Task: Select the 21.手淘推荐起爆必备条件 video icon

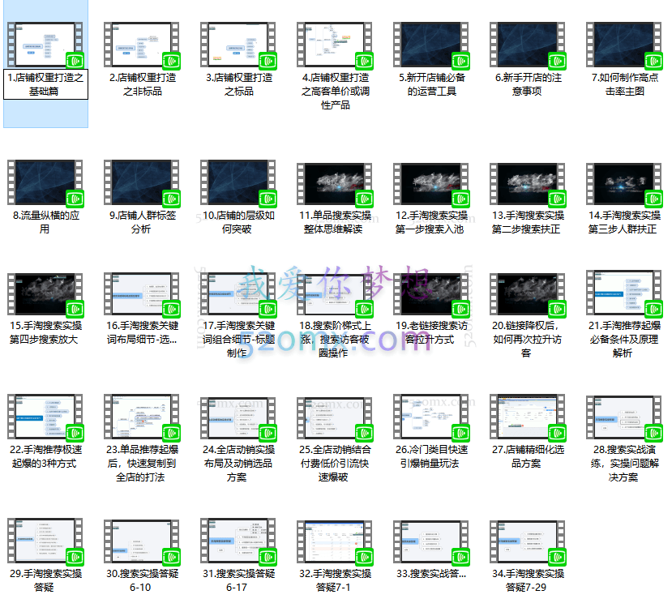Action: click(625, 295)
